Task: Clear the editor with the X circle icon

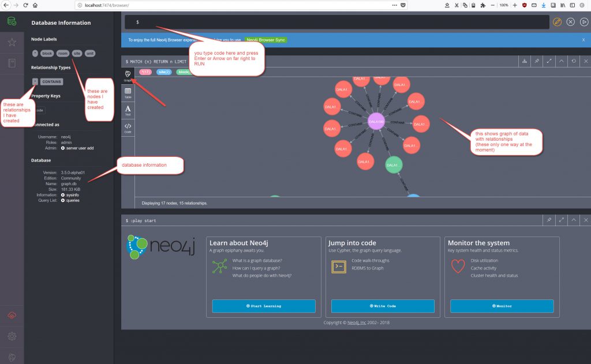Action: tap(570, 22)
